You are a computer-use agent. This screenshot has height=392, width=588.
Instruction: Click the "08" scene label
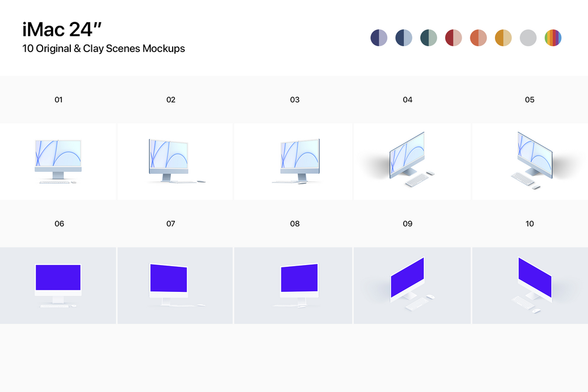click(x=295, y=224)
